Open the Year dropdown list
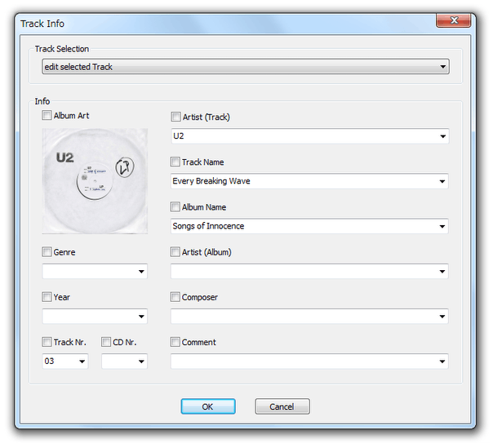 (141, 317)
